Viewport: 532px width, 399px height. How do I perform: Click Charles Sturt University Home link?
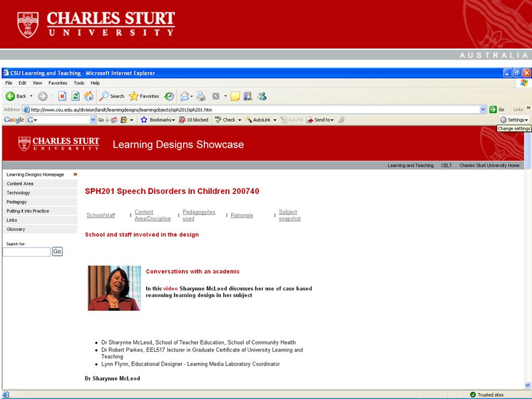point(489,166)
